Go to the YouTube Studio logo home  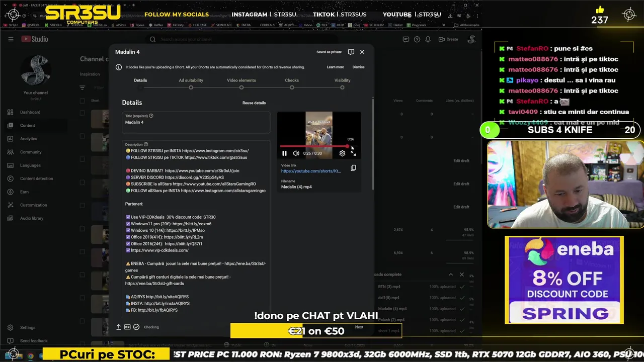pyautogui.click(x=35, y=39)
